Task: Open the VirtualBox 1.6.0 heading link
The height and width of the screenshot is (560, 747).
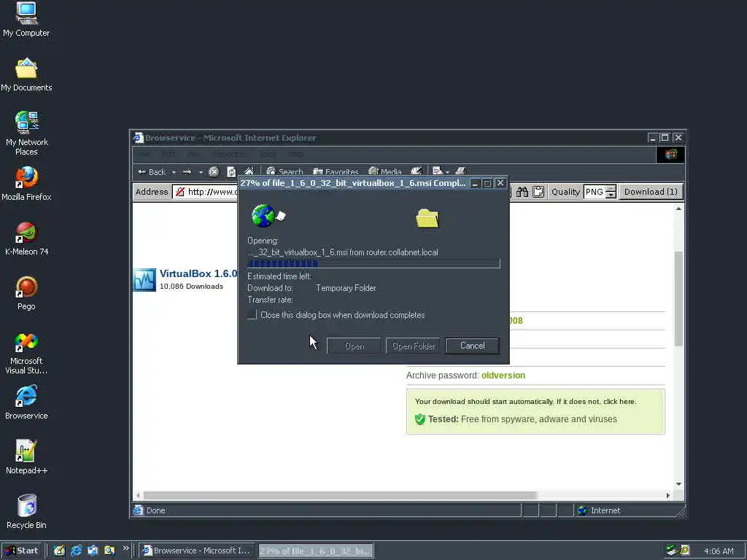Action: point(198,273)
